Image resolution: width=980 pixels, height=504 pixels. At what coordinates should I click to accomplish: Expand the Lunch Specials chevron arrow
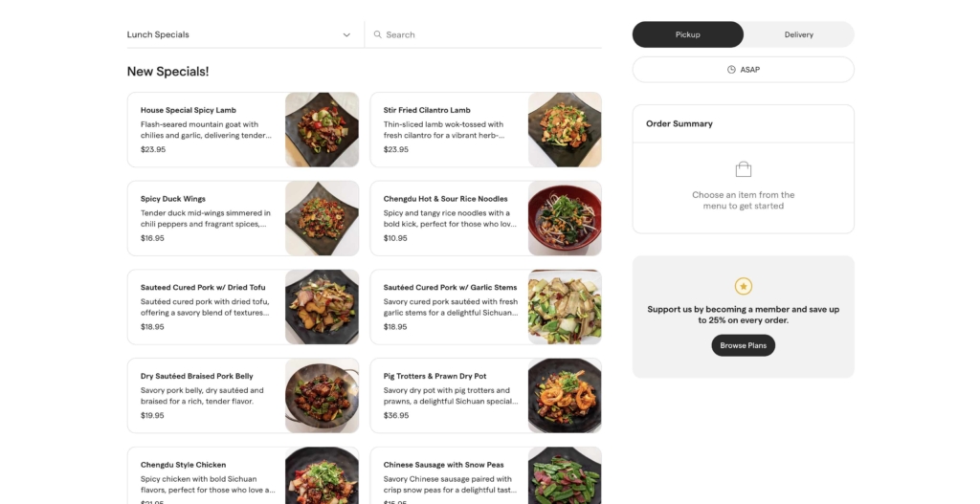346,34
